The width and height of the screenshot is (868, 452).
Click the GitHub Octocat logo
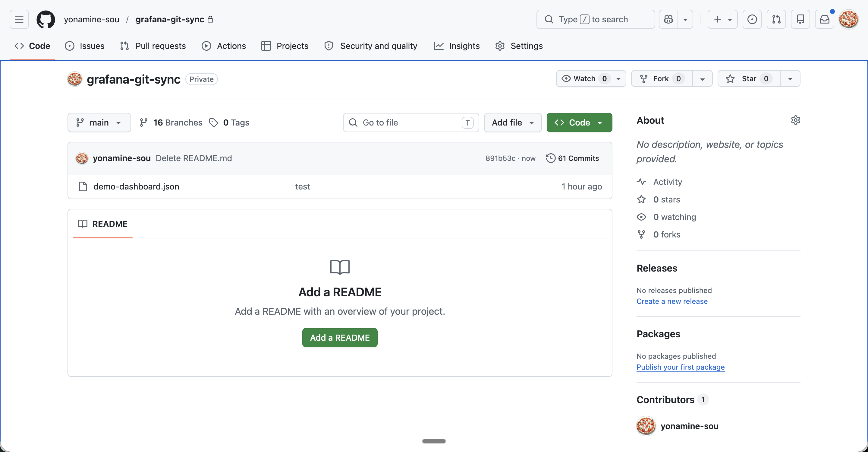pyautogui.click(x=46, y=19)
